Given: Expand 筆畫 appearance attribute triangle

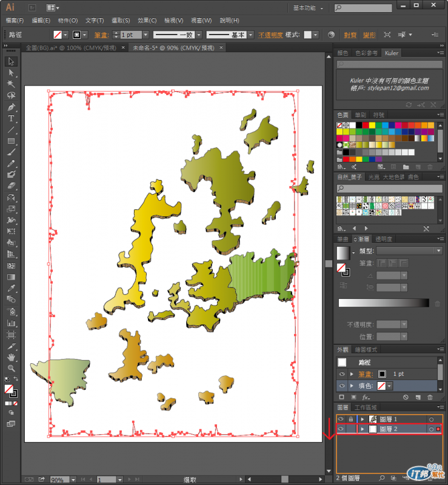Looking at the screenshot, I should (x=352, y=374).
